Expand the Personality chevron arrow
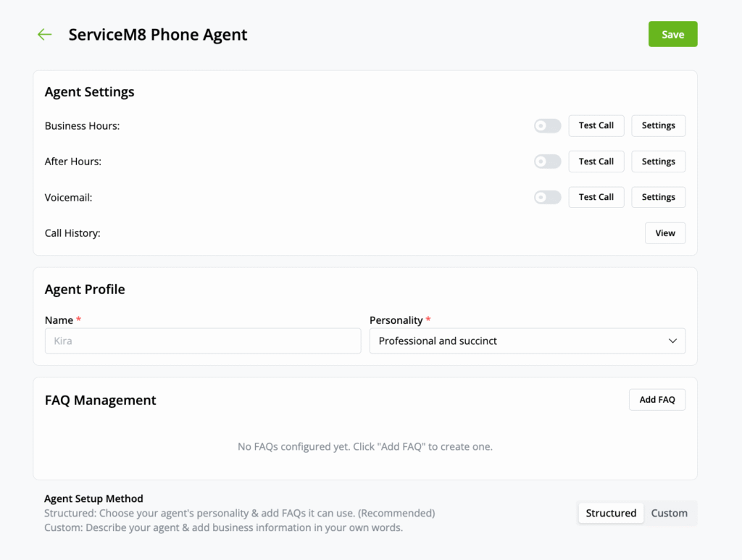 pyautogui.click(x=674, y=340)
